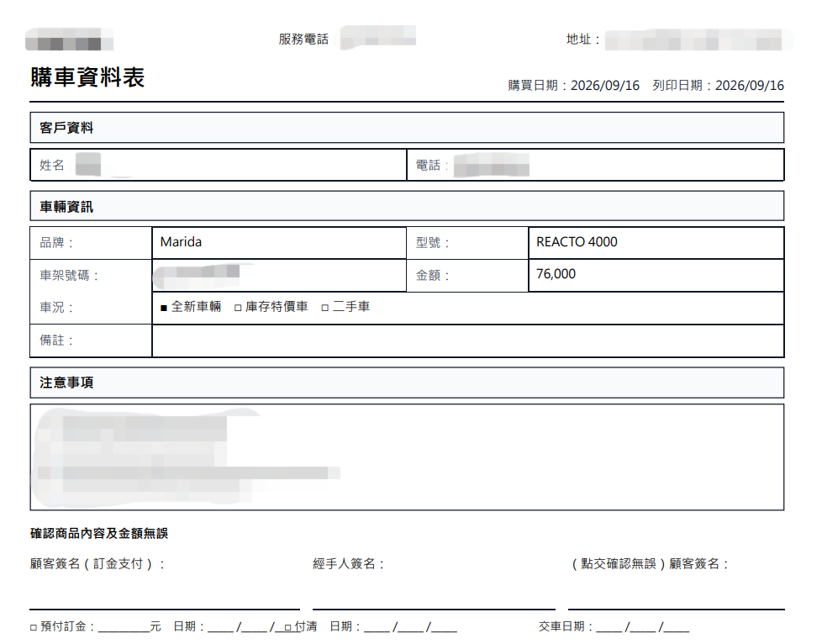Click the 姓名 label
The width and height of the screenshot is (822, 644).
(x=52, y=165)
